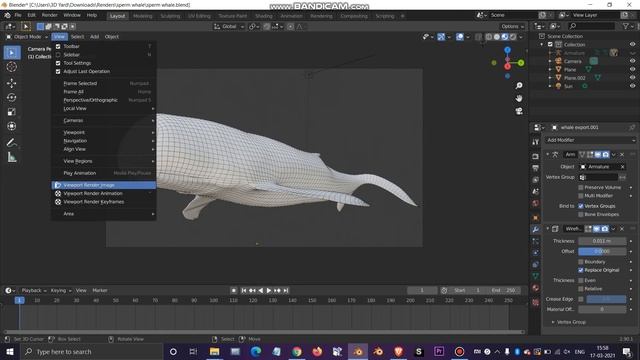Click Viewport Render Keyframes entry
Viewport: 640px width, 360px height.
point(104,202)
